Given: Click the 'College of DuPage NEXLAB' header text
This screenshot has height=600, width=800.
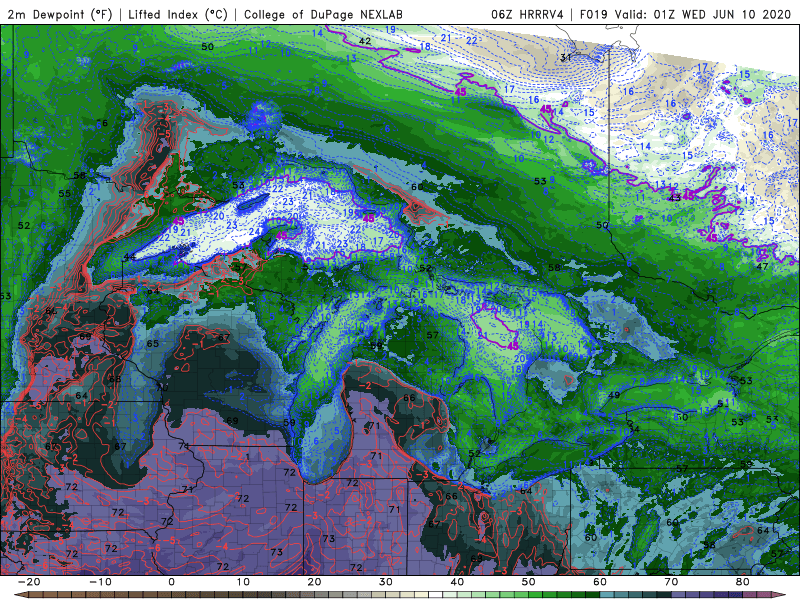Looking at the screenshot, I should pos(323,15).
